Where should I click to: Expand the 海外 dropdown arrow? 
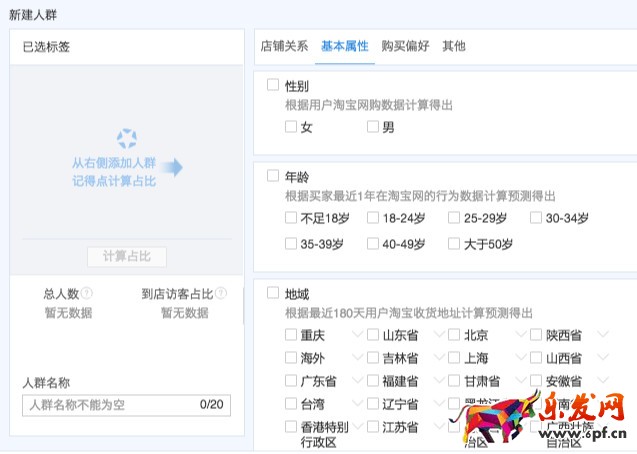pyautogui.click(x=357, y=358)
